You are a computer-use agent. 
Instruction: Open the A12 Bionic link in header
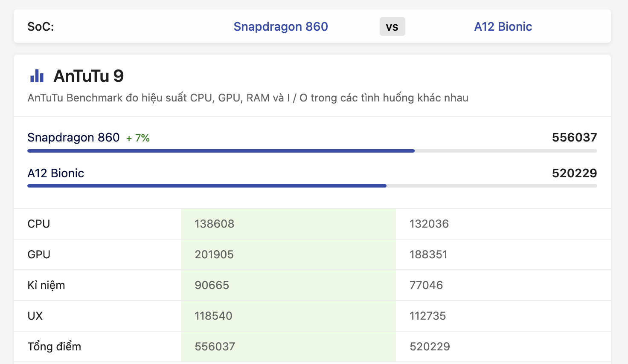[503, 26]
